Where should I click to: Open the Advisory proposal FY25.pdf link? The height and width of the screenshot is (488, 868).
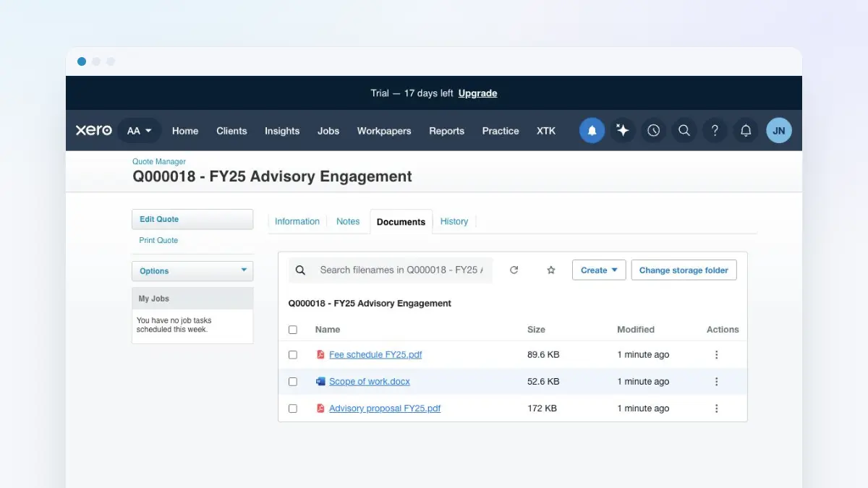pyautogui.click(x=385, y=408)
